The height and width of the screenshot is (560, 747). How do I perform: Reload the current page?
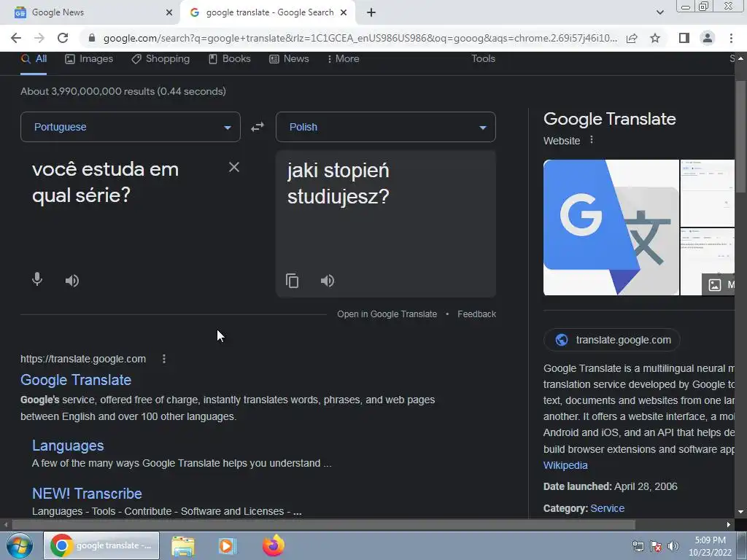click(x=63, y=38)
